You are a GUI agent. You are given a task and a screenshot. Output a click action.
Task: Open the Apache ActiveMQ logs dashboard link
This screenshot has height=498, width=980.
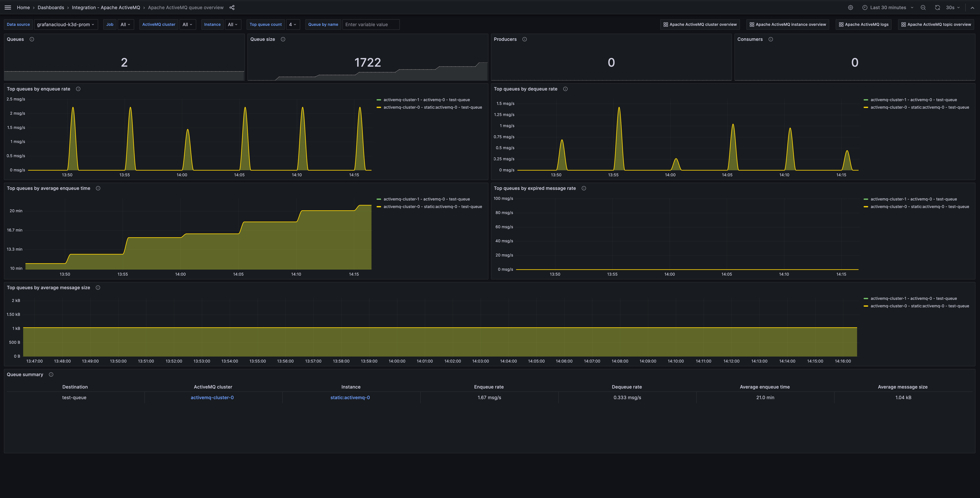pos(864,24)
